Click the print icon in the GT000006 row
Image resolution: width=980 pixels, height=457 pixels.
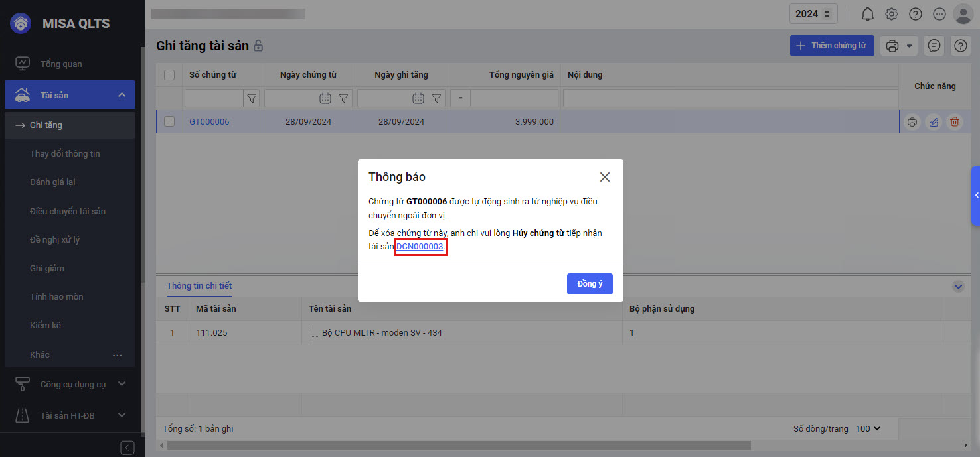[x=912, y=122]
